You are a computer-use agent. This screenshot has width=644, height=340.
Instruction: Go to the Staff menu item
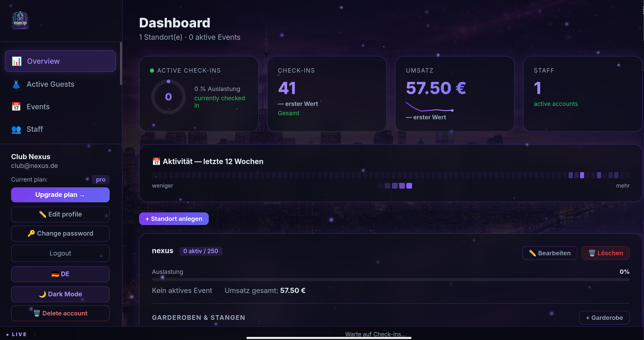35,129
